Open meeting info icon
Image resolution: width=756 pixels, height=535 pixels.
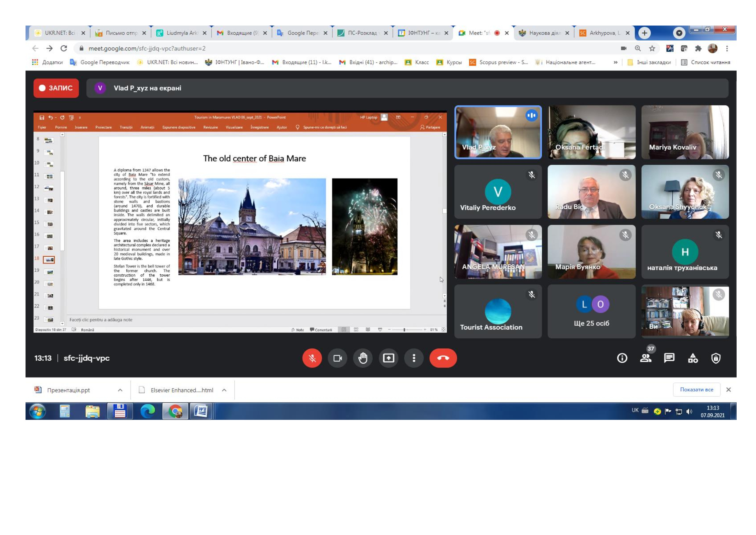point(622,358)
